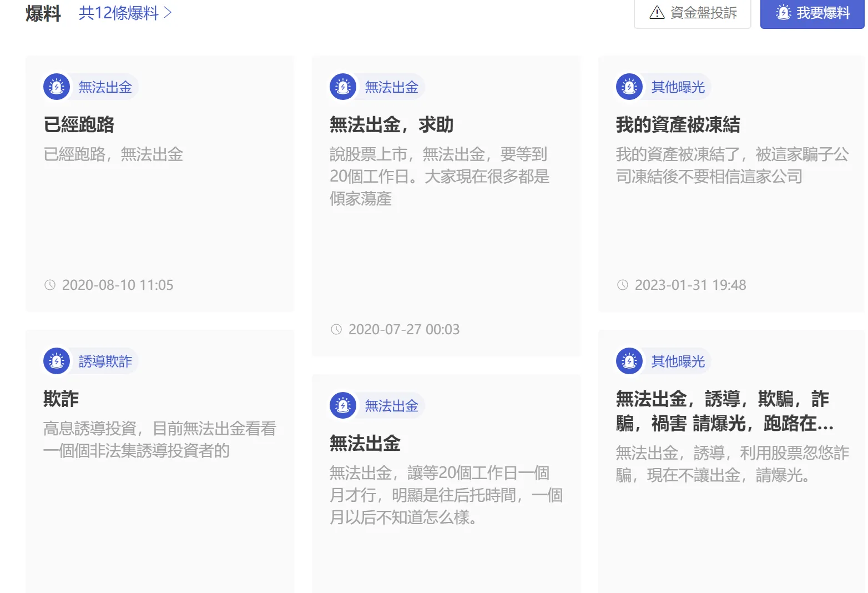The image size is (868, 593).
Task: Click the warning triangle icon in 資金盤投訴
Action: 657,13
